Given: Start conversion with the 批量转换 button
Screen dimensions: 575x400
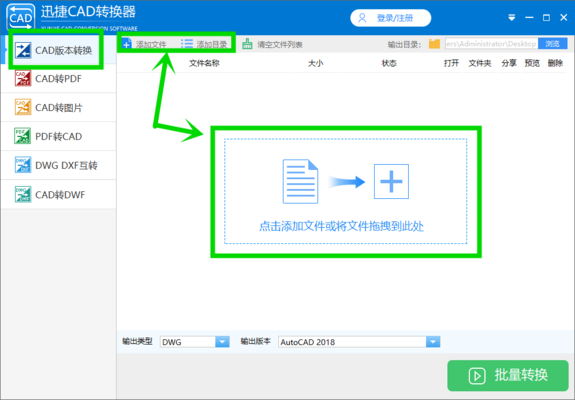Looking at the screenshot, I should pyautogui.click(x=508, y=375).
